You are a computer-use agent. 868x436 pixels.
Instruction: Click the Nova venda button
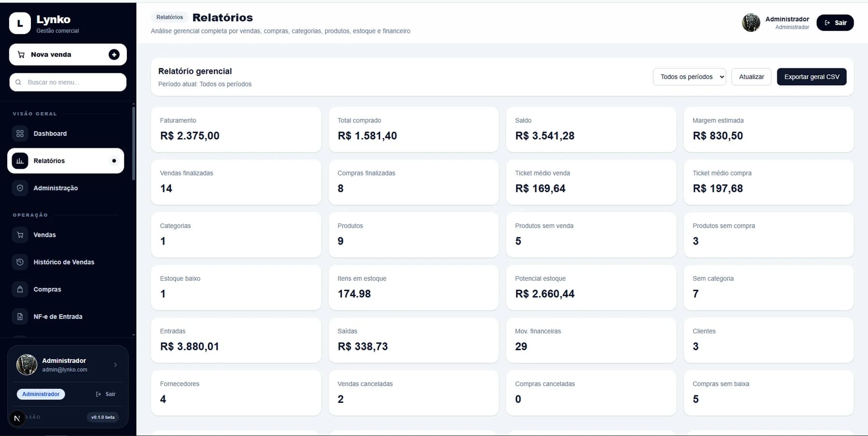(68, 54)
